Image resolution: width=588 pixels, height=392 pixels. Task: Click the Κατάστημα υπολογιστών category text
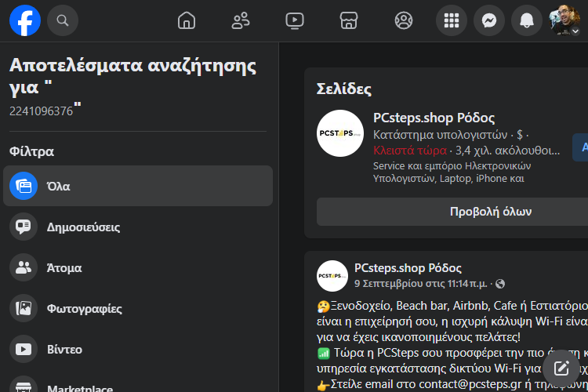[x=441, y=134]
